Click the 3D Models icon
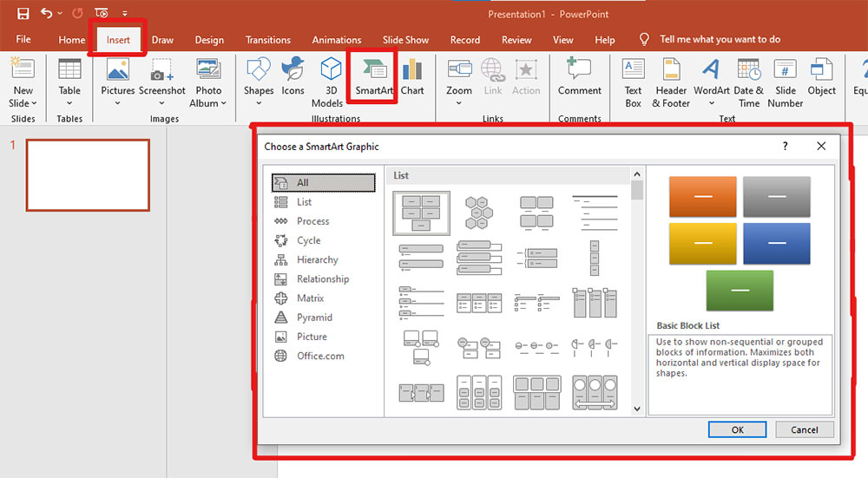Viewport: 868px width, 478px height. click(331, 77)
